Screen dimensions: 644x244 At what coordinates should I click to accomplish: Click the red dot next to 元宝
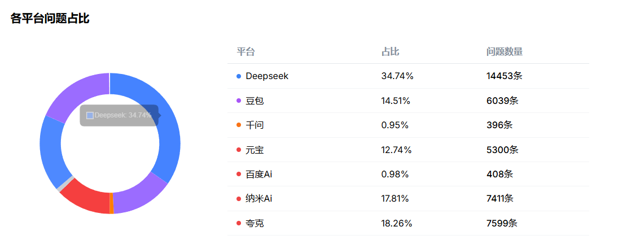click(x=239, y=150)
